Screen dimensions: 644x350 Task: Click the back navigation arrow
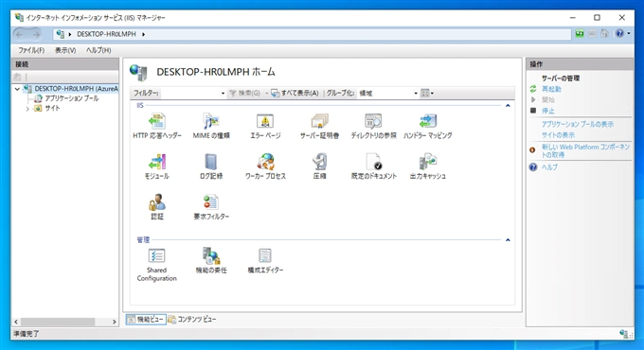(19, 34)
